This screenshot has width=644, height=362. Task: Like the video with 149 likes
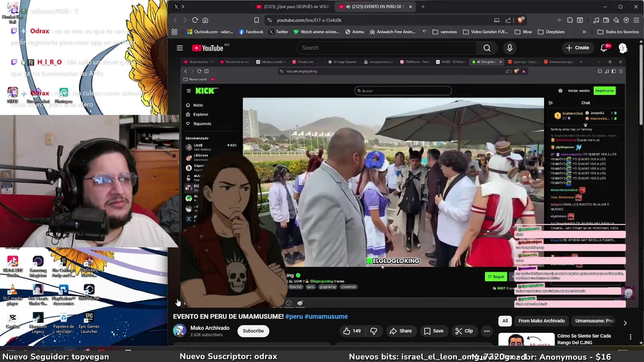coord(352,331)
